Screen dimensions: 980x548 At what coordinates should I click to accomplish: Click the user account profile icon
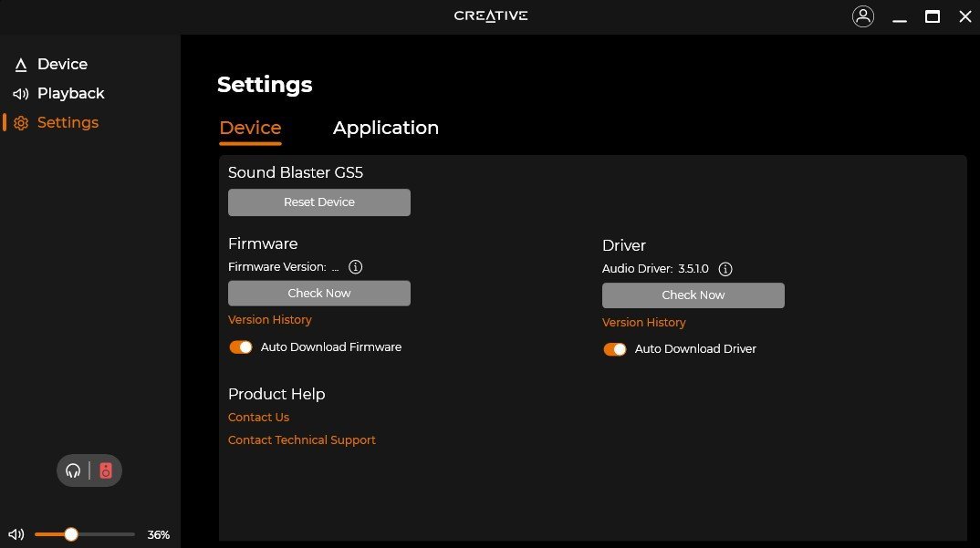862,16
